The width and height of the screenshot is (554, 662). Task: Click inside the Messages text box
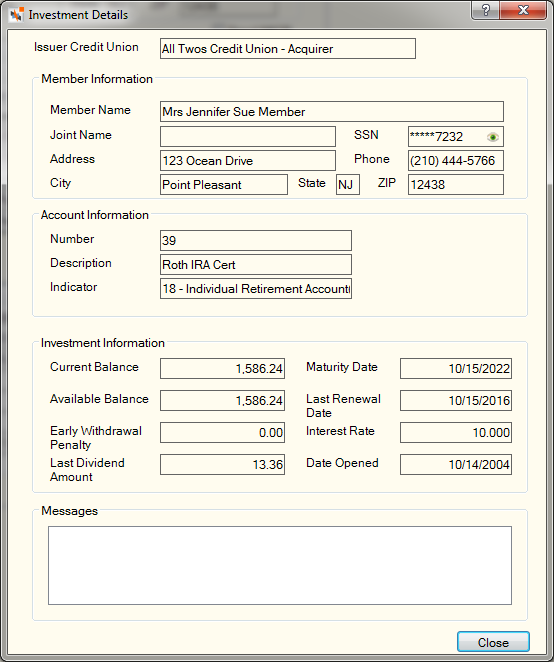pyautogui.click(x=280, y=565)
